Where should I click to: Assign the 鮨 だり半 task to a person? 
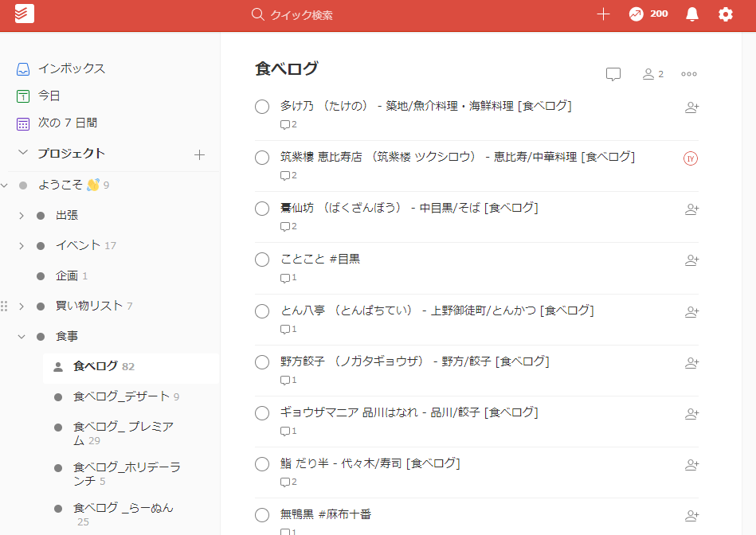(x=691, y=465)
